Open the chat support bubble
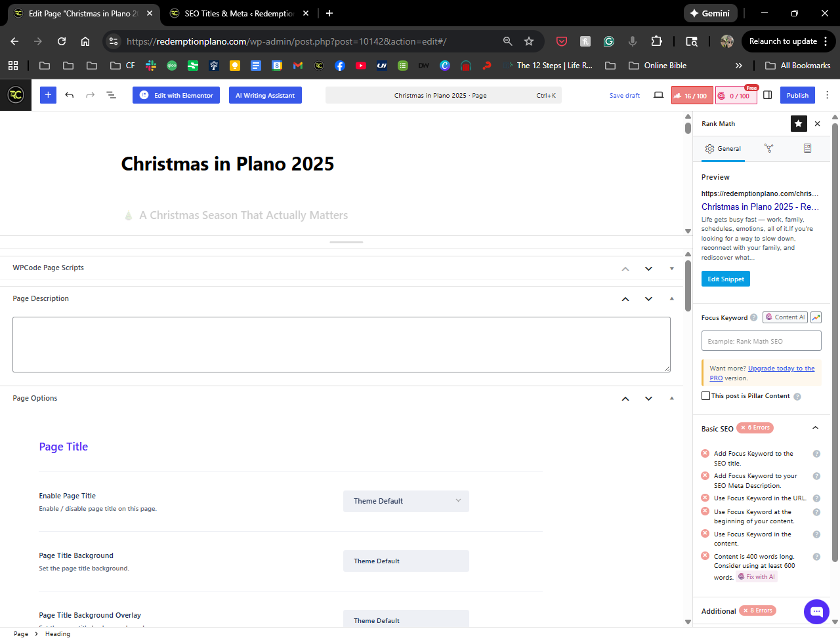This screenshot has height=640, width=840. [816, 612]
